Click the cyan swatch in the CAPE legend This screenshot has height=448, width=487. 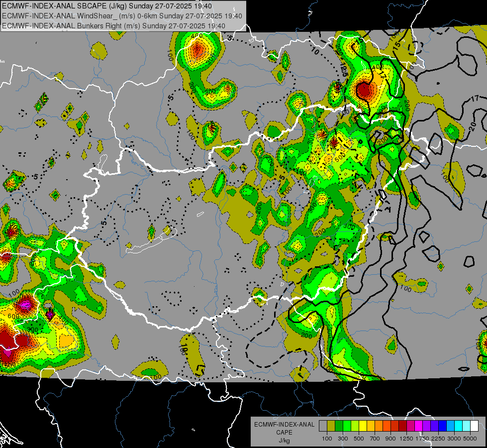[x=459, y=426]
